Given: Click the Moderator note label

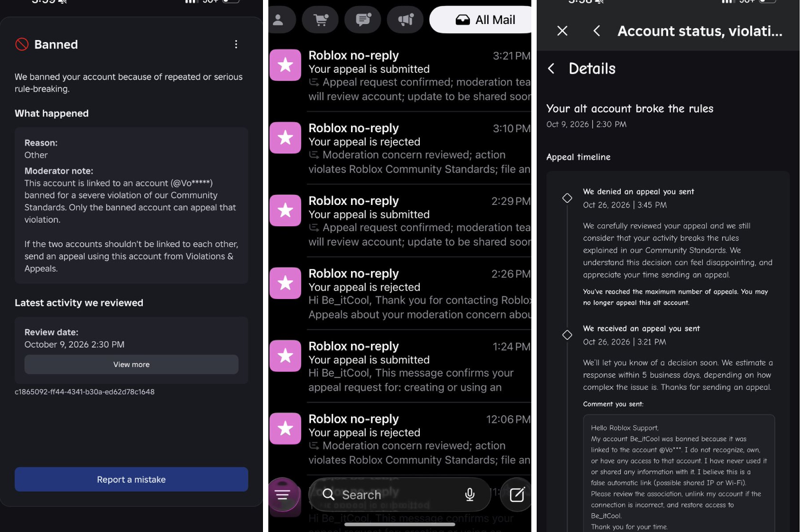Looking at the screenshot, I should coord(59,171).
